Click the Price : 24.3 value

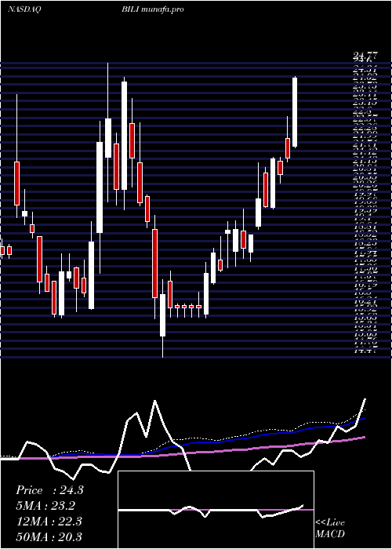click(x=49, y=490)
